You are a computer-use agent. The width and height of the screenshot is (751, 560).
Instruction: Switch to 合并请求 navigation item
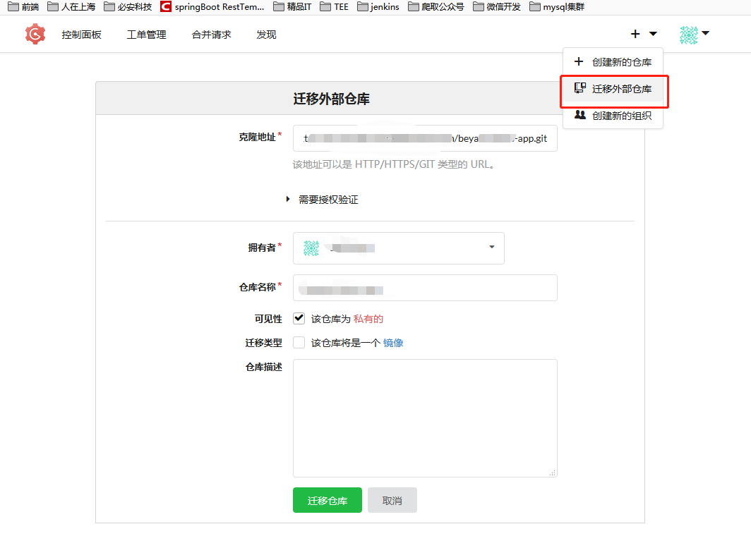pyautogui.click(x=211, y=33)
